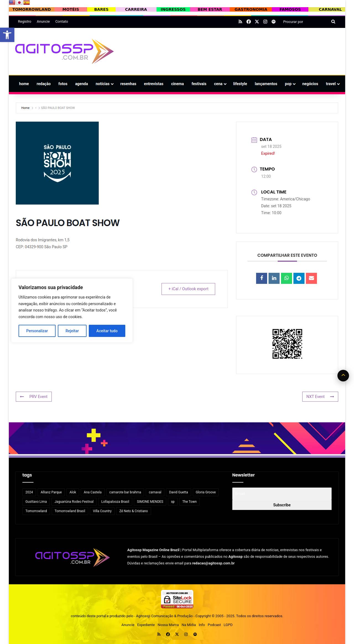354x644 pixels.
Task: Expand the cena submenu
Action: tap(220, 84)
